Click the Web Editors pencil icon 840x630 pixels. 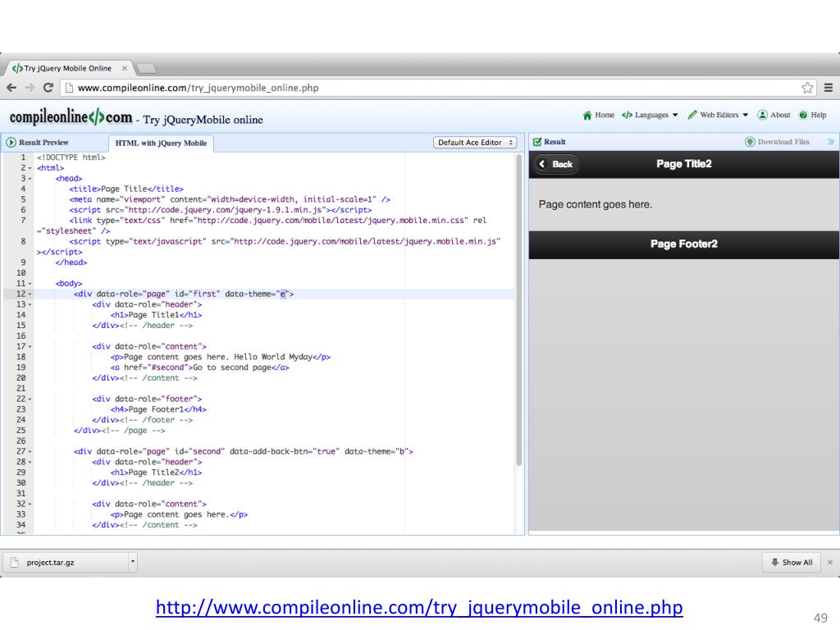pyautogui.click(x=692, y=115)
